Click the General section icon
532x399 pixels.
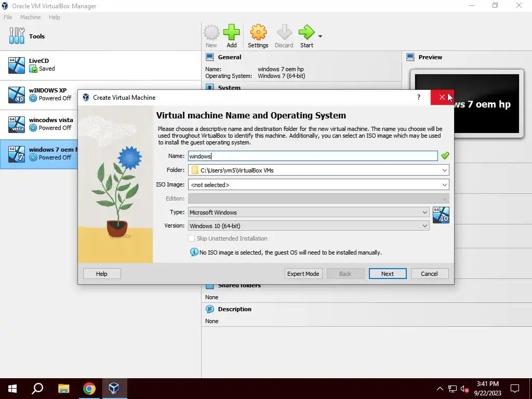tap(210, 57)
